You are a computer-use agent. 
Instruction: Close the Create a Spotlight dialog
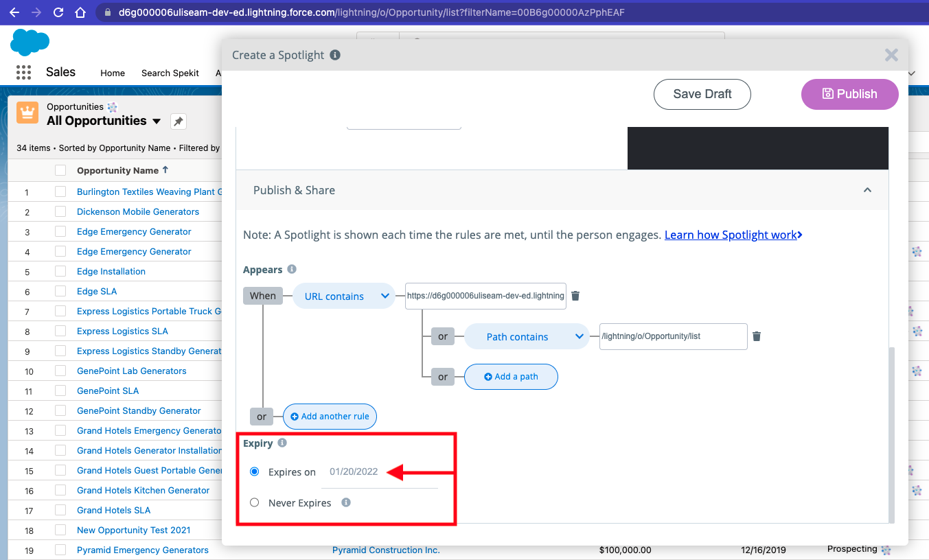coord(891,55)
